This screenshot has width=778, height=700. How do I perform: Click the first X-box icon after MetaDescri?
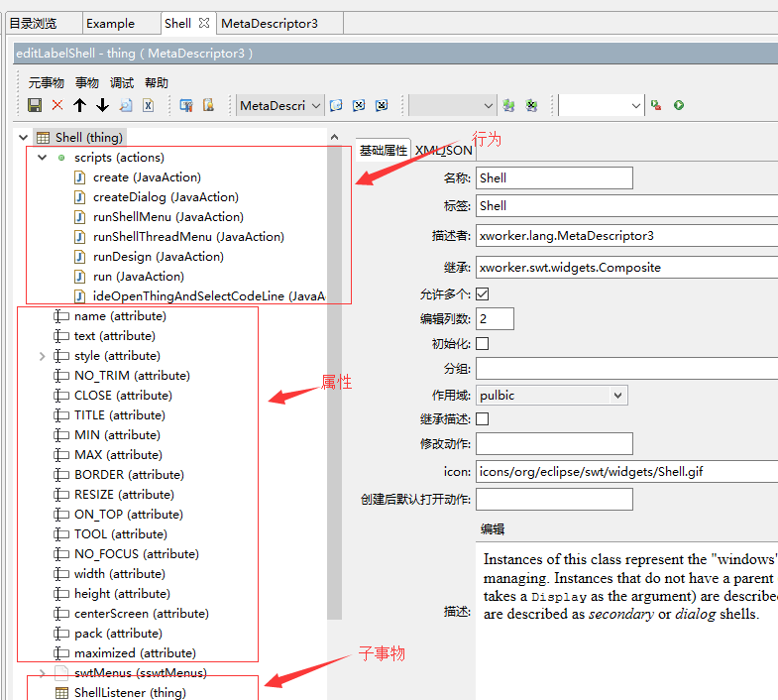click(x=359, y=105)
